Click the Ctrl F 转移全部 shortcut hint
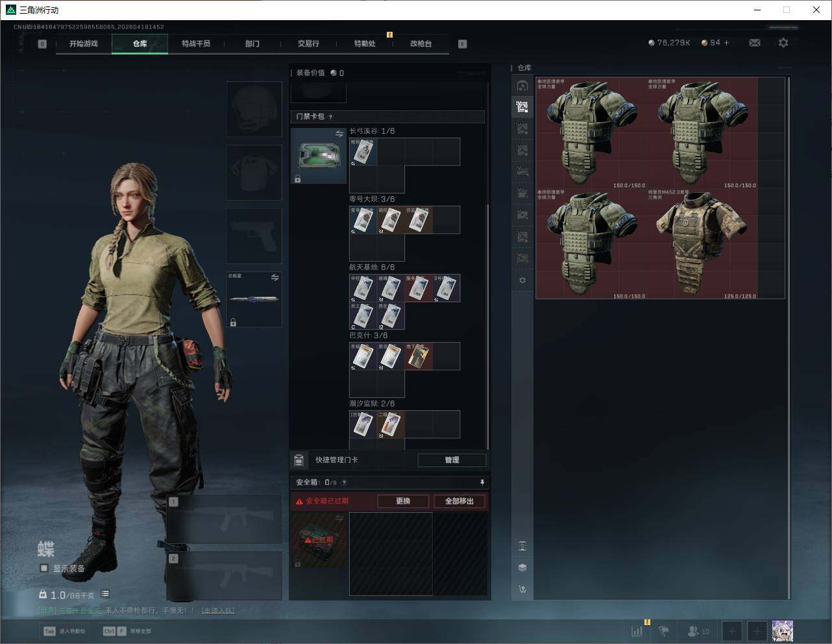This screenshot has width=832, height=644. click(127, 631)
